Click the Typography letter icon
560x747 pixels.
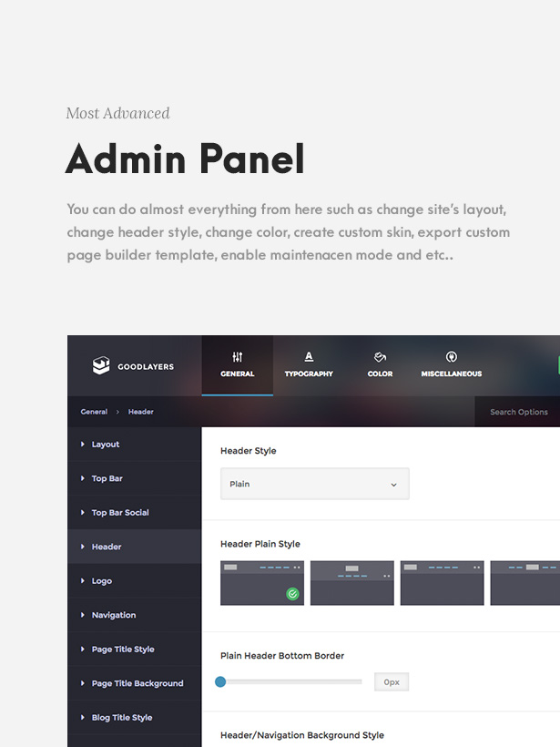[x=309, y=357]
